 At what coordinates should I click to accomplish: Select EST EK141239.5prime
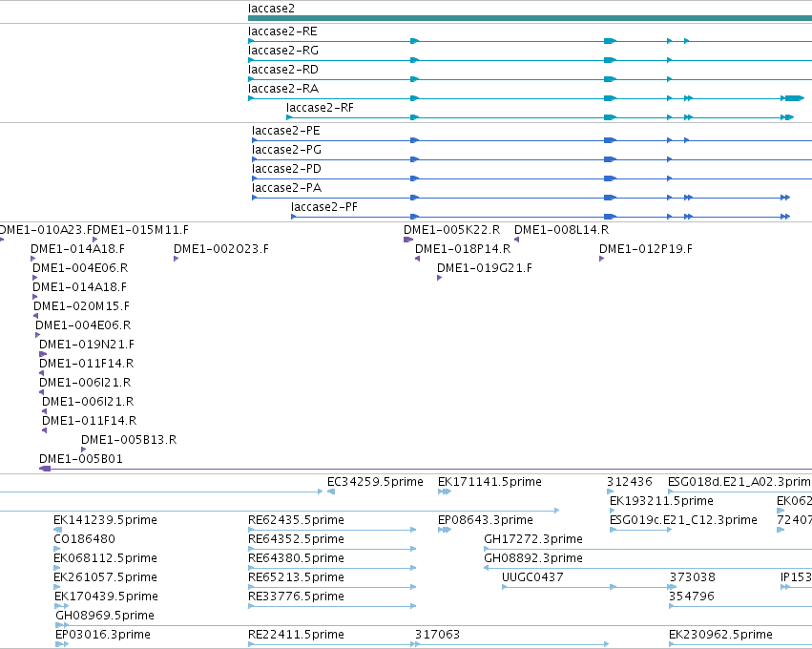coord(105,520)
